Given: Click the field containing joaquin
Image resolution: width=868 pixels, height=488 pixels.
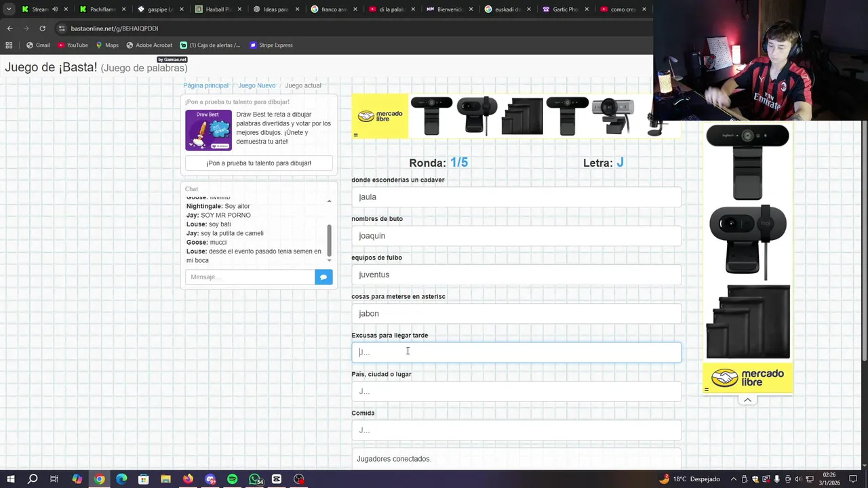Looking at the screenshot, I should [516, 236].
